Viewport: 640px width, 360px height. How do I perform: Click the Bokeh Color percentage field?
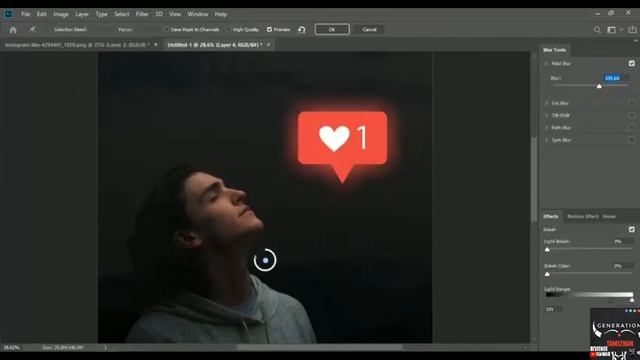click(x=622, y=266)
